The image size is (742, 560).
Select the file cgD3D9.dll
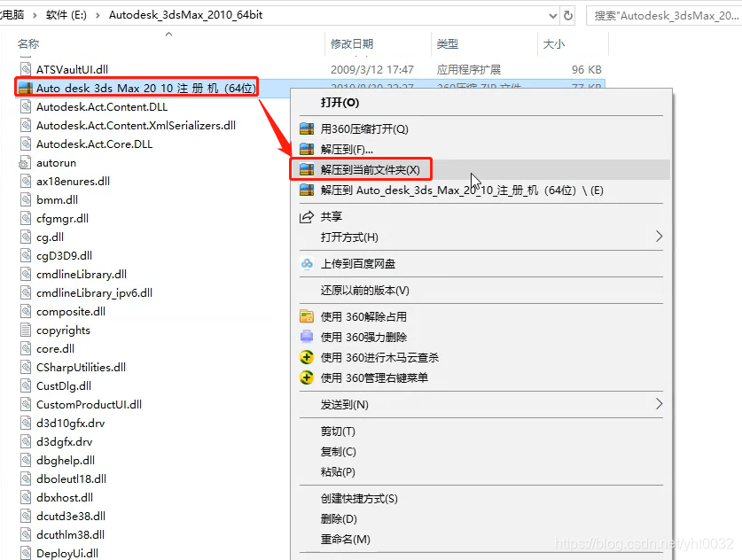[x=65, y=255]
